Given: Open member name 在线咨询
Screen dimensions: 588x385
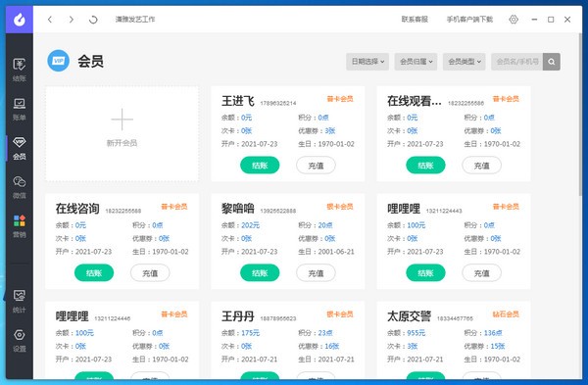Looking at the screenshot, I should pos(77,209).
